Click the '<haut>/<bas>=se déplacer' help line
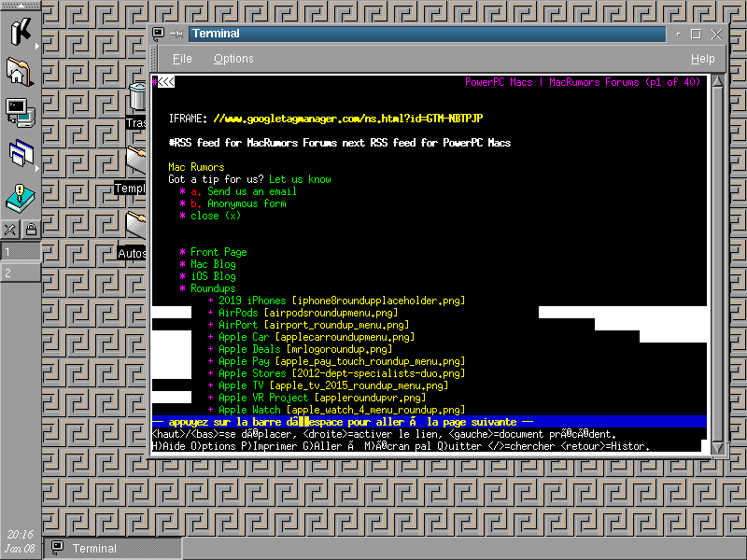Screen dimensions: 747x560 coord(384,434)
